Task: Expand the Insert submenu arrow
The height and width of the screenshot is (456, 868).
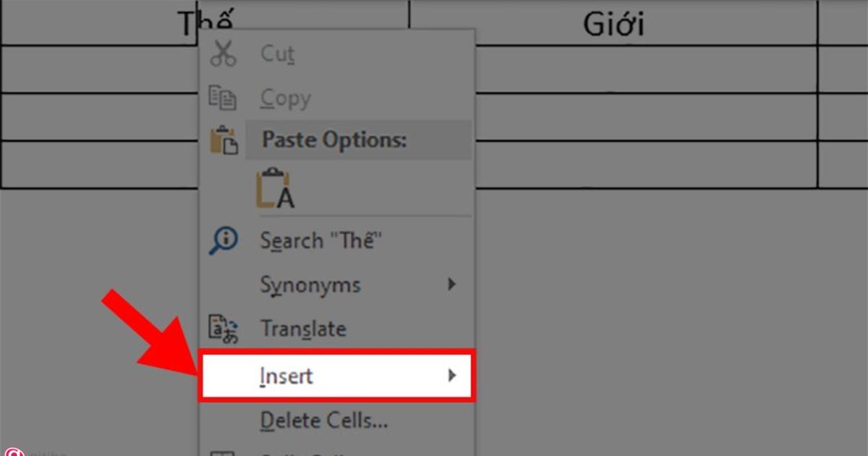Action: pos(451,376)
